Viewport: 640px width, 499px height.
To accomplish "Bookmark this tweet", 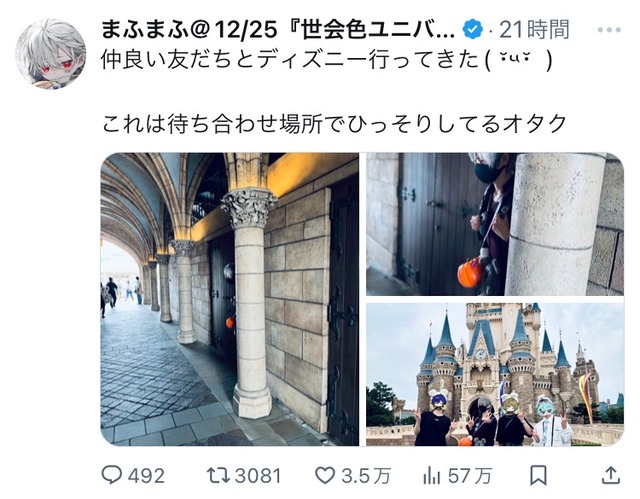I will click(538, 475).
